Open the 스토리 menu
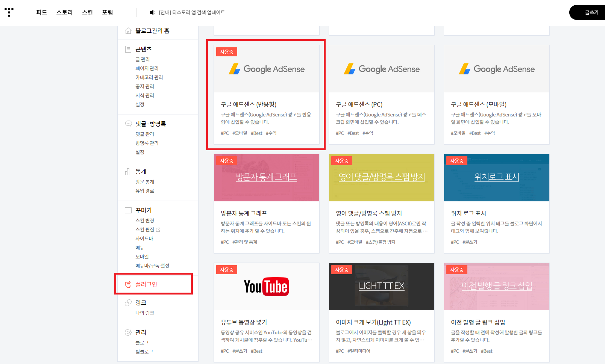The height and width of the screenshot is (364, 605). pyautogui.click(x=64, y=12)
